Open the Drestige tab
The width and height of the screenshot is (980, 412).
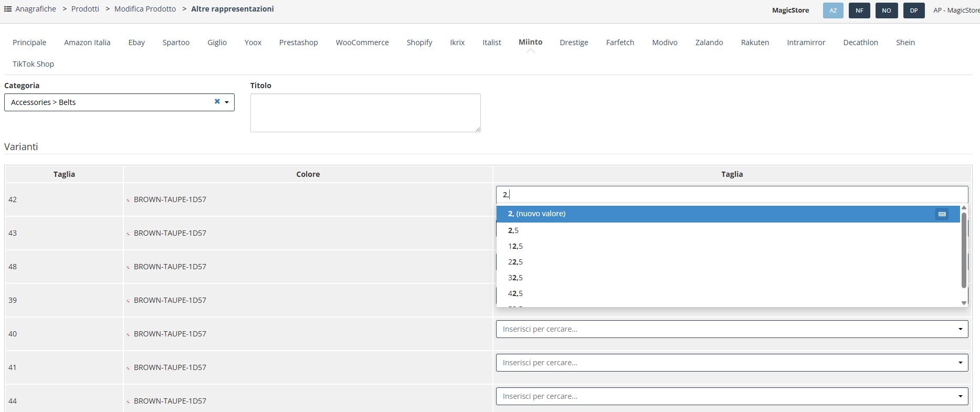574,43
